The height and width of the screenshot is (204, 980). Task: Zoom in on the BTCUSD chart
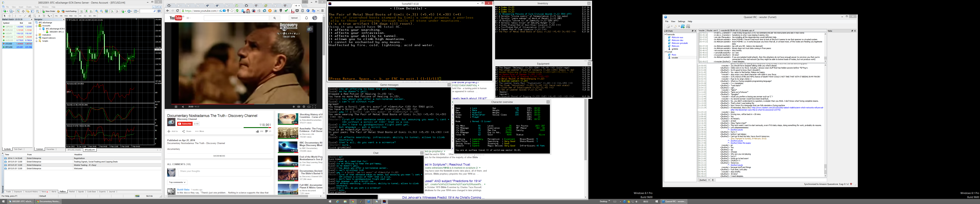[x=97, y=11]
